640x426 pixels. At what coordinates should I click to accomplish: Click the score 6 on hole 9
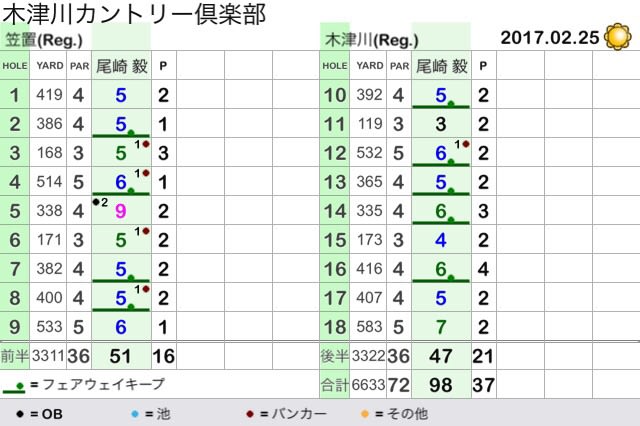pyautogui.click(x=121, y=327)
